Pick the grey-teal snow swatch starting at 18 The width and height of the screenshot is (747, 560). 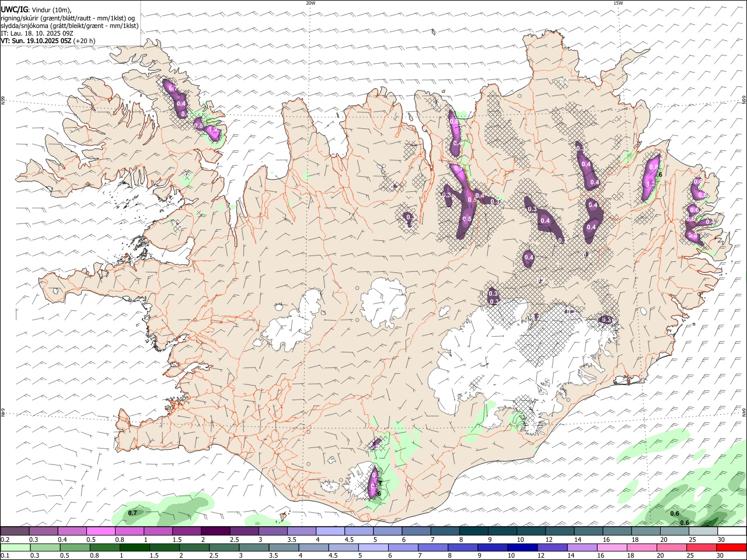(x=645, y=531)
